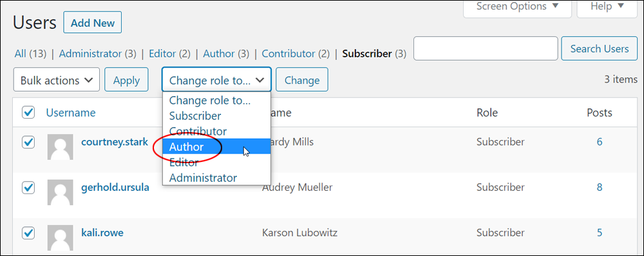The height and width of the screenshot is (256, 644).
Task: Open the Bulk actions dropdown
Action: (57, 79)
